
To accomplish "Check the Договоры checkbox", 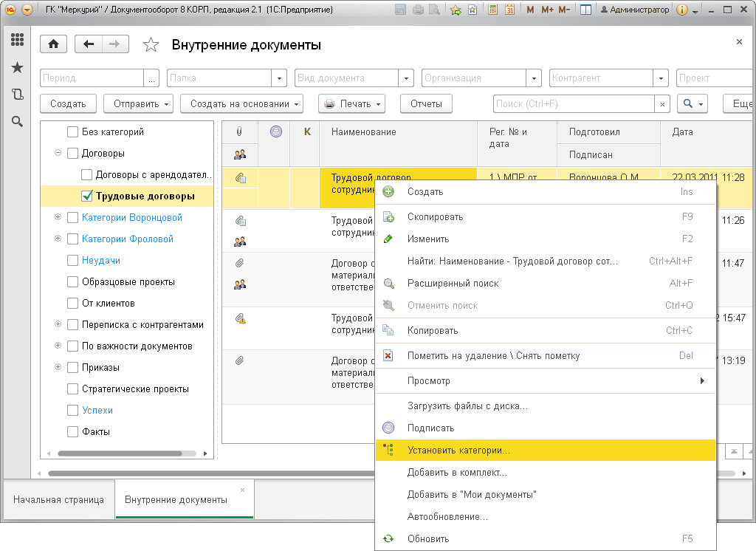I will (73, 153).
